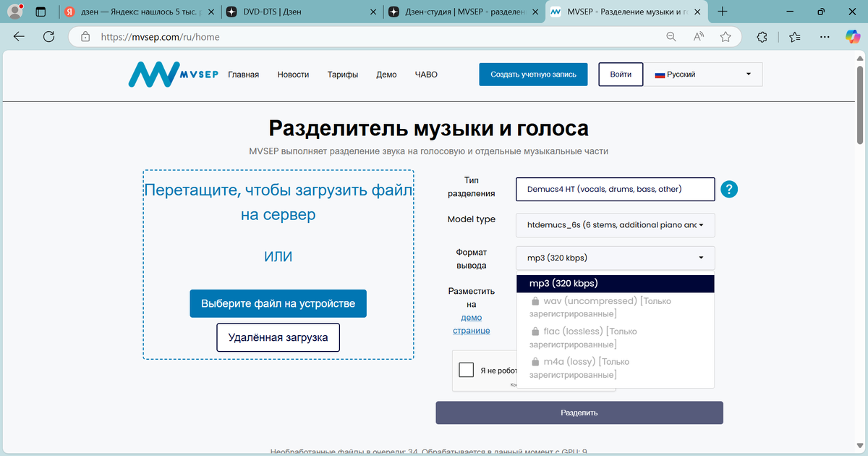The width and height of the screenshot is (868, 456).
Task: Click the page vertical scrollbar
Action: (860, 105)
